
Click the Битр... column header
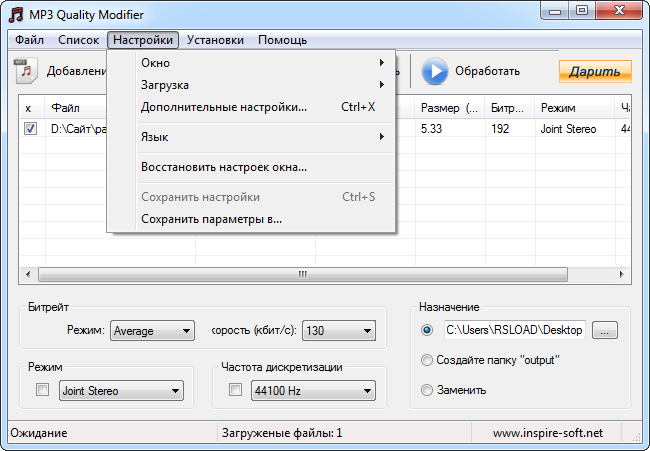pyautogui.click(x=509, y=108)
